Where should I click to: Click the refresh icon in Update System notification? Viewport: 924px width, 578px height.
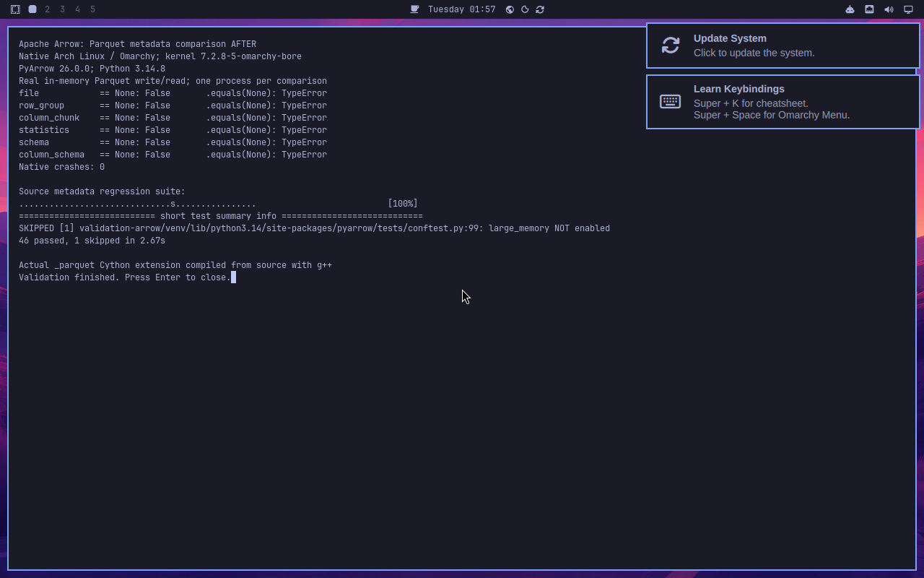click(x=671, y=46)
